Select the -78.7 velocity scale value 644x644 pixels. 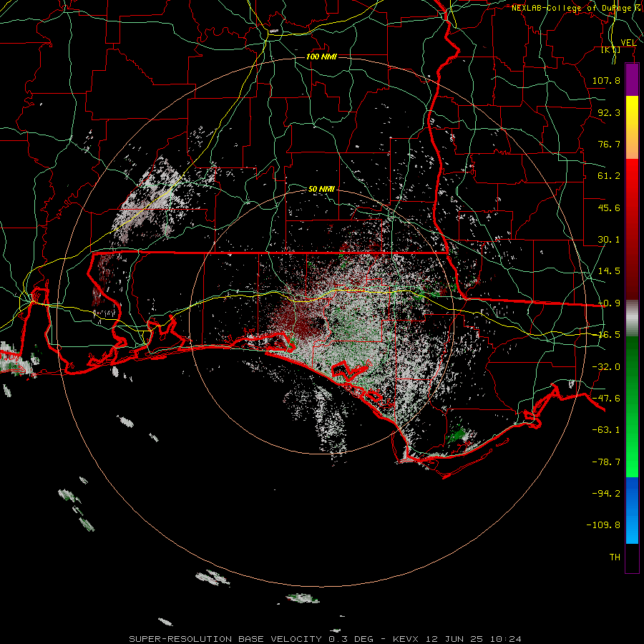click(x=606, y=462)
